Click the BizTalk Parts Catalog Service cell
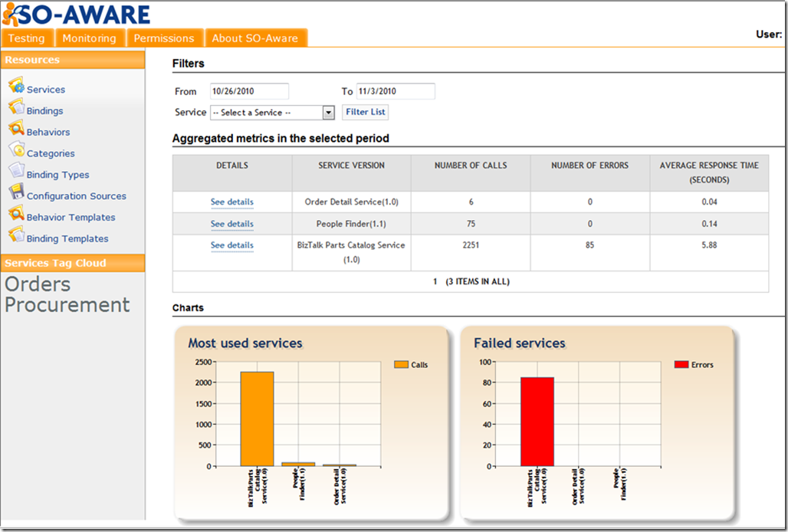788x532 pixels. click(x=351, y=252)
